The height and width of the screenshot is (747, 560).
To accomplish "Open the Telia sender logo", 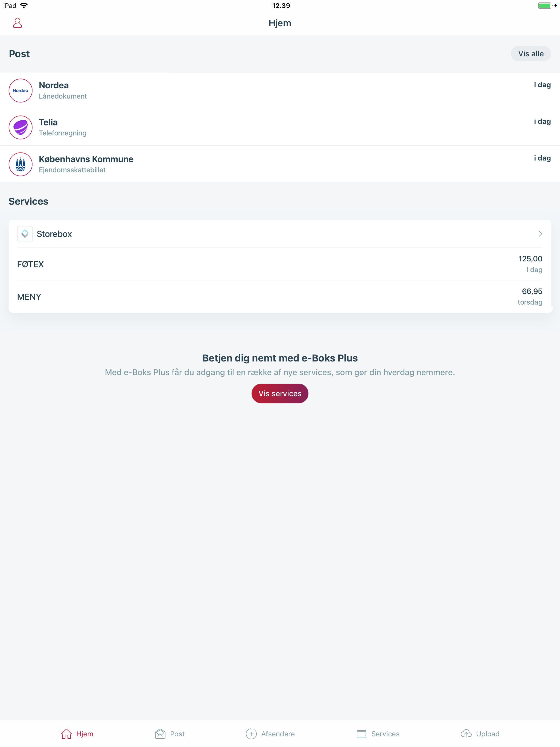I will click(20, 127).
